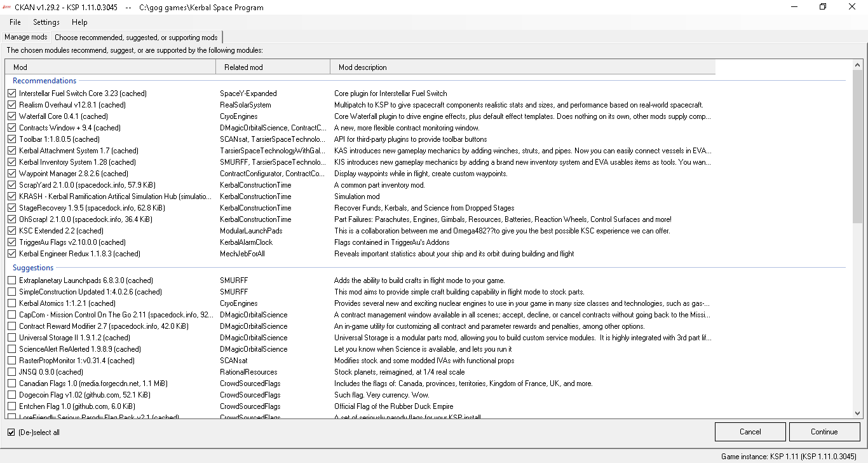Toggle the (De-)select all checkbox
Image resolution: width=868 pixels, height=463 pixels.
point(11,432)
